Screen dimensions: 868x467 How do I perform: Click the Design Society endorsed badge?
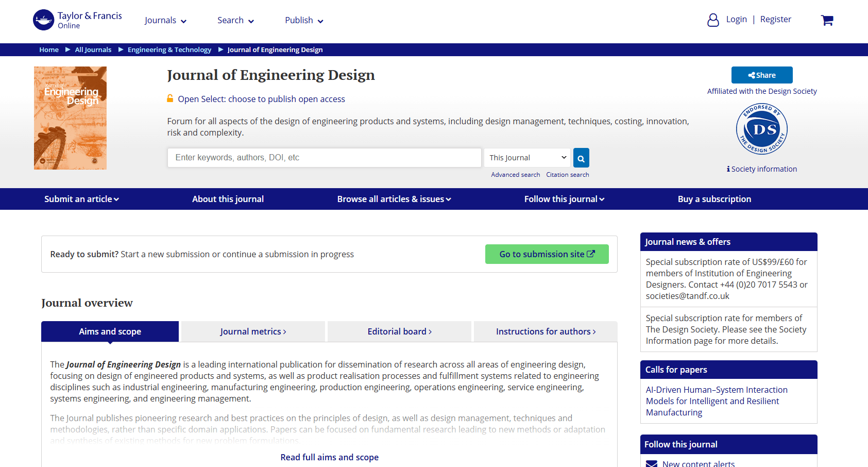(x=762, y=129)
